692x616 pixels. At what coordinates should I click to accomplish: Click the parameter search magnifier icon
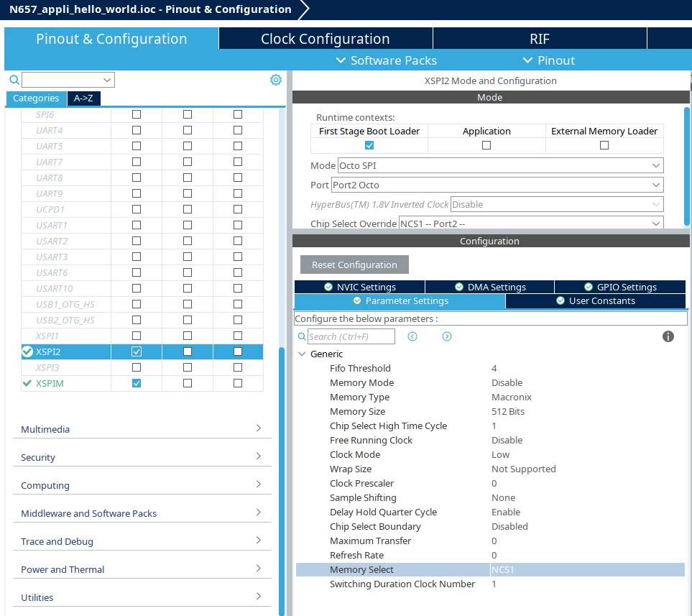[302, 337]
